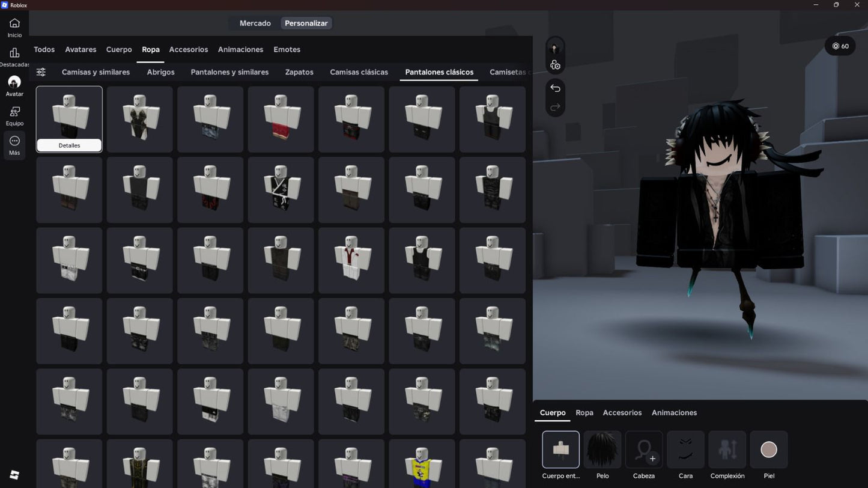Add a head in Cabeza slot
This screenshot has height=488, width=868.
tap(644, 450)
